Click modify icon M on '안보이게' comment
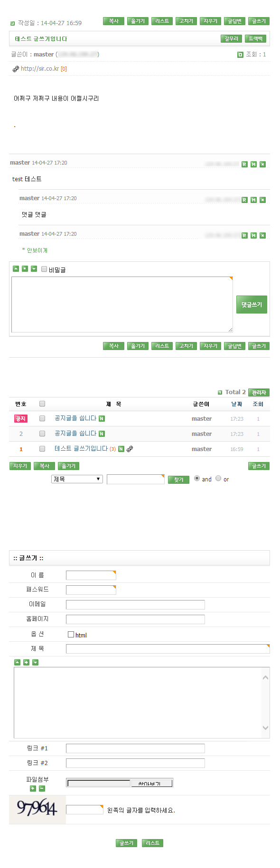Screen dimensions: 280x868 [x=253, y=235]
